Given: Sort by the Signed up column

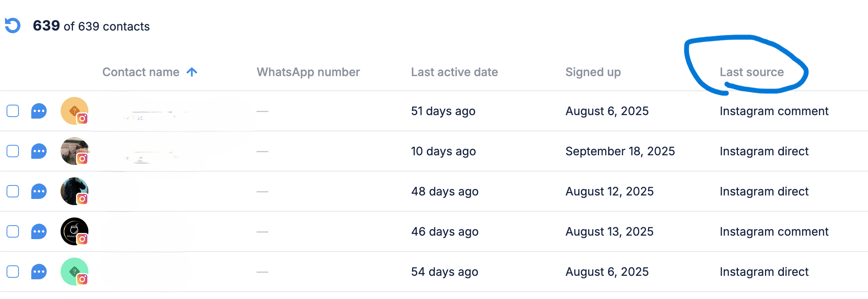Looking at the screenshot, I should pos(593,72).
